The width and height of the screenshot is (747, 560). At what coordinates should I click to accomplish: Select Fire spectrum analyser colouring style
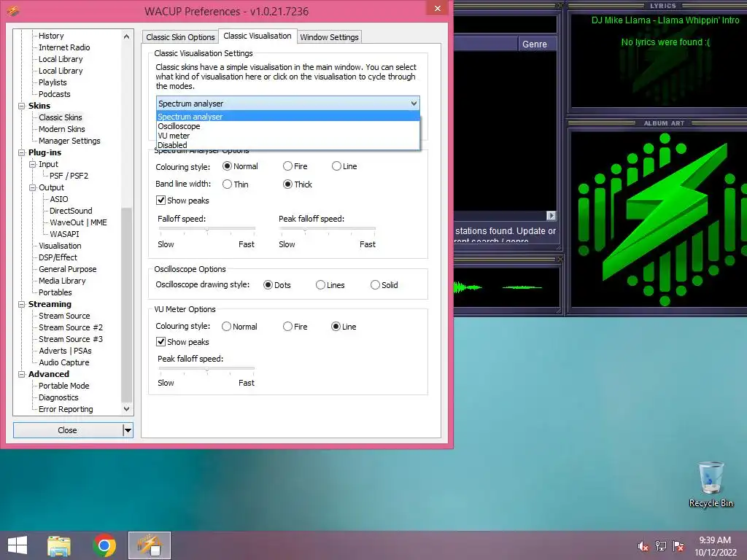pyautogui.click(x=295, y=166)
